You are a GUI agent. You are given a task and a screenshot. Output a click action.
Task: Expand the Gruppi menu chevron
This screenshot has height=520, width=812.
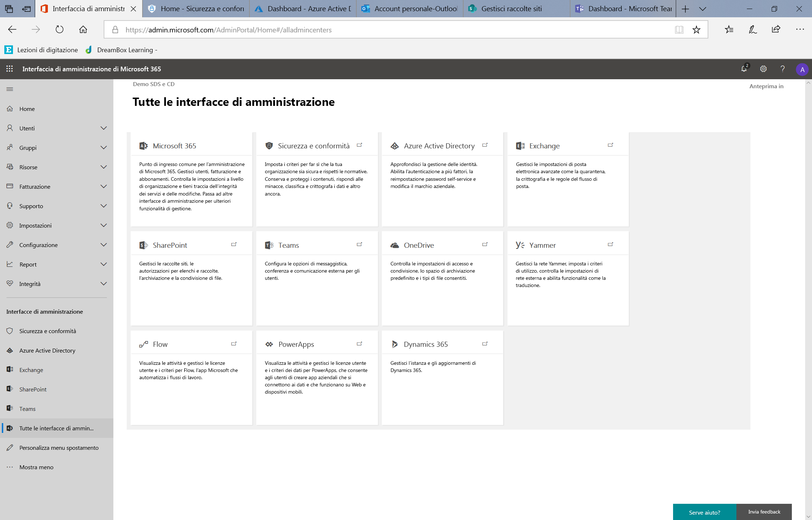104,148
